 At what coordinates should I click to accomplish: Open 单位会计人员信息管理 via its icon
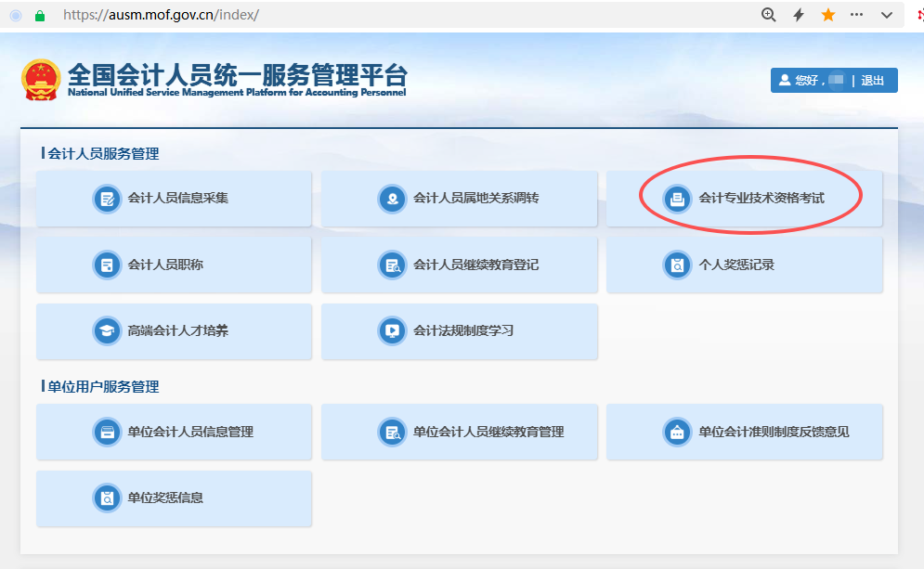pyautogui.click(x=106, y=432)
